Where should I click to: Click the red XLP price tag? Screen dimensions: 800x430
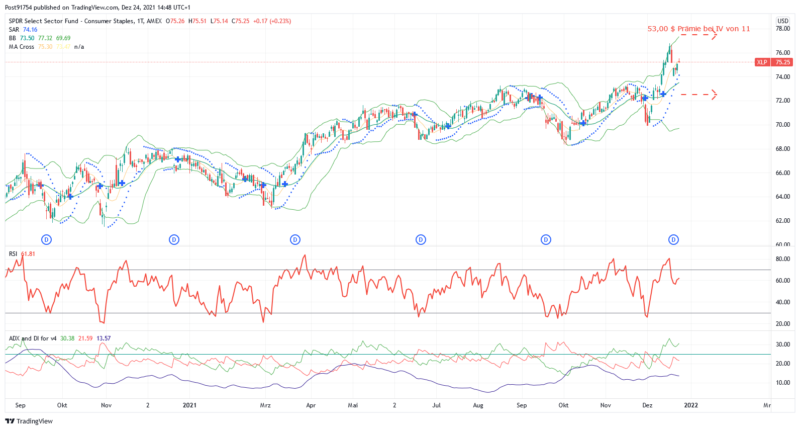[x=762, y=62]
